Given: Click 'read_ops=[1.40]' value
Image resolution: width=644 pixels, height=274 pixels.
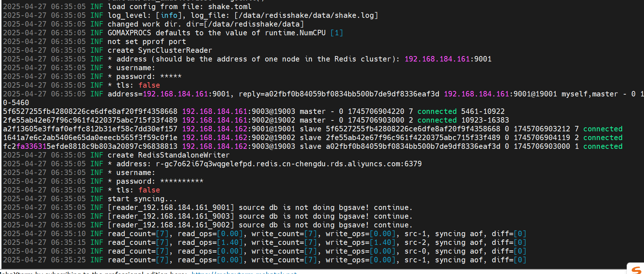Looking at the screenshot, I should pyautogui.click(x=210, y=242).
